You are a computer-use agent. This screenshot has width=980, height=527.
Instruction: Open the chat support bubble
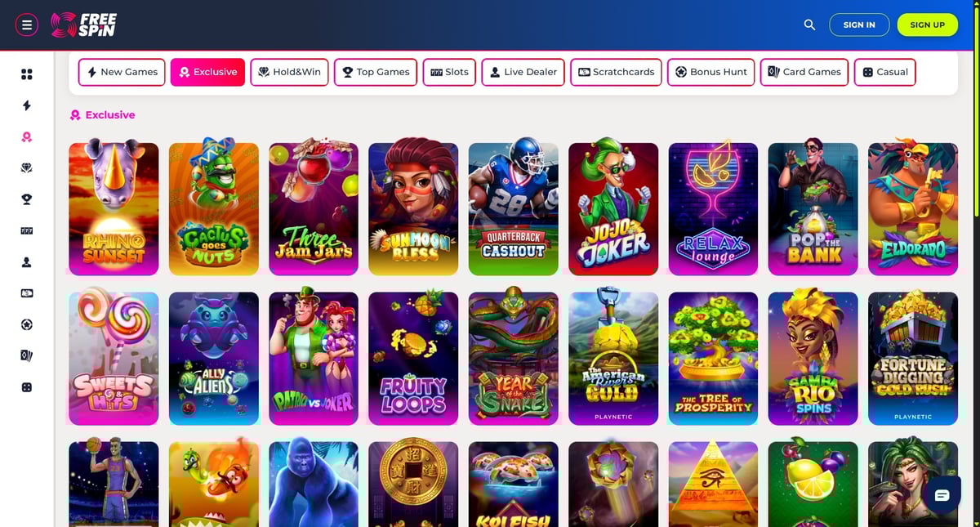click(942, 495)
